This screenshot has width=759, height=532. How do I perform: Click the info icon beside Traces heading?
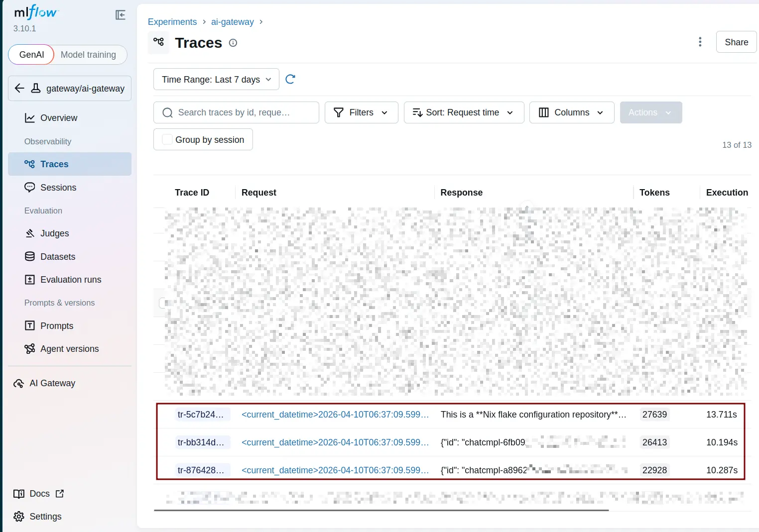coord(233,43)
